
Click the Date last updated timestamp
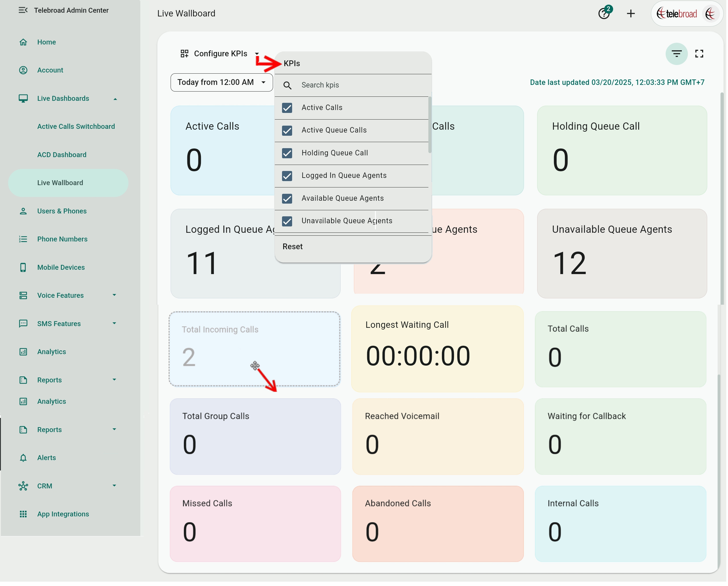click(619, 83)
